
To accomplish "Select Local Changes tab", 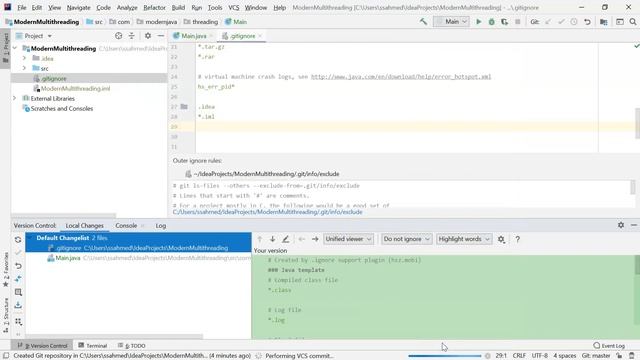I will pos(84,225).
